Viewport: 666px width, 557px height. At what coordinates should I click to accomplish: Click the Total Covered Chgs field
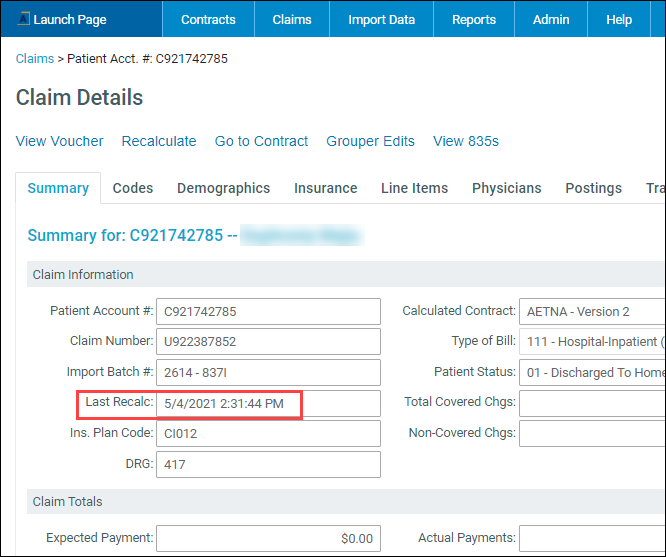coord(592,403)
